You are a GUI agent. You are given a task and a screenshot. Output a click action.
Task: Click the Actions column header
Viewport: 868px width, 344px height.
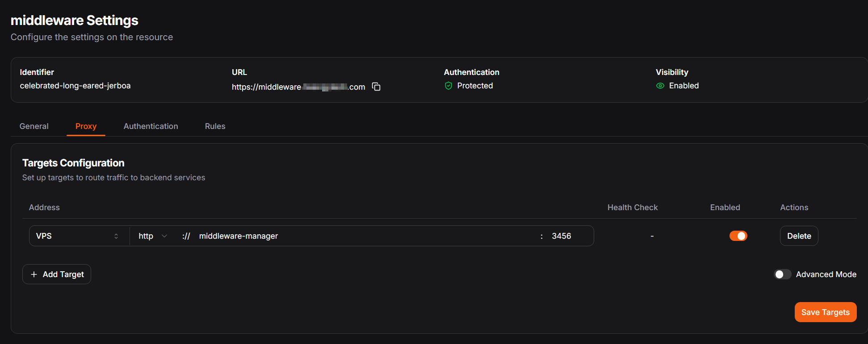(794, 207)
